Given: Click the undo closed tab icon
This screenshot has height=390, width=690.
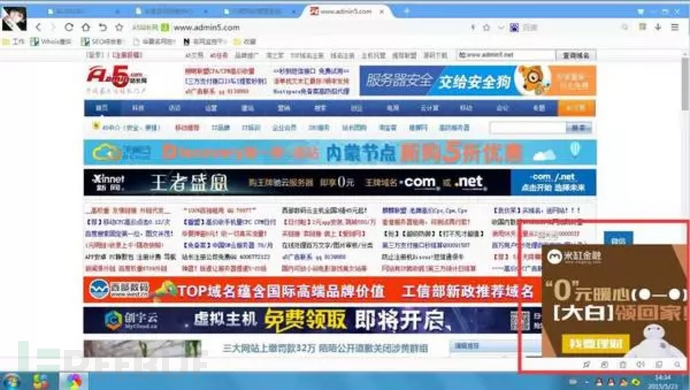Looking at the screenshot, I should click(103, 27).
